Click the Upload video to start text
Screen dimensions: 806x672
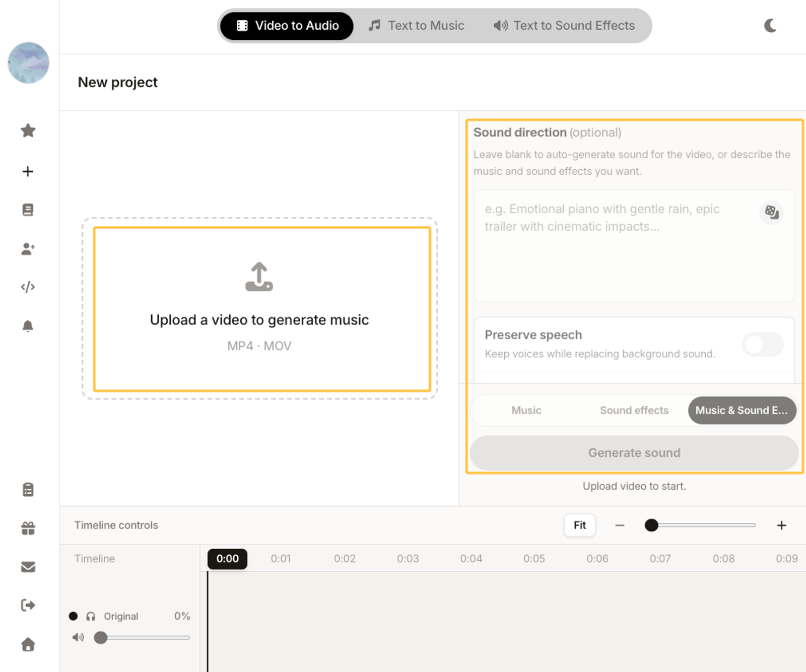pos(634,486)
